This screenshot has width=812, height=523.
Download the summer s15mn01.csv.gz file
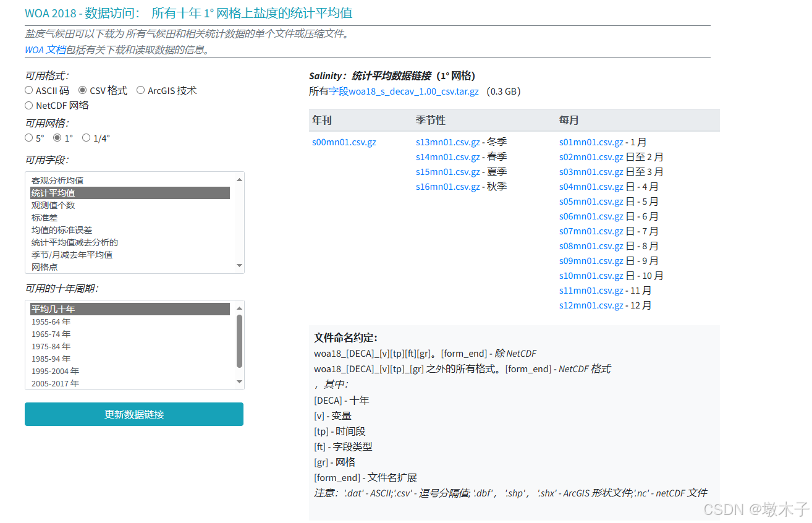click(449, 171)
